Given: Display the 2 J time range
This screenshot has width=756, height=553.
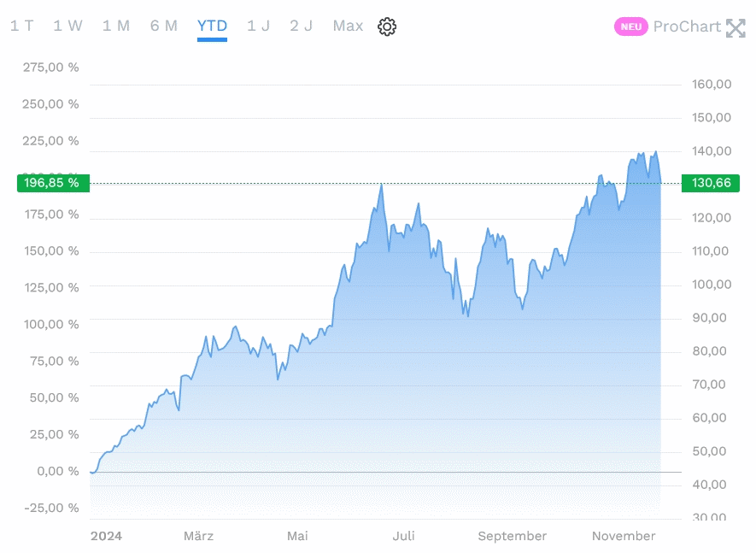Looking at the screenshot, I should pos(301,26).
